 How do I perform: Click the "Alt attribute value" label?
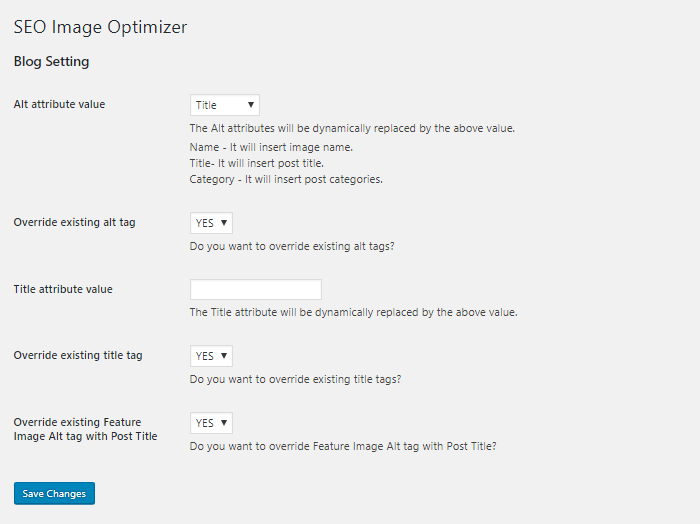pyautogui.click(x=59, y=104)
